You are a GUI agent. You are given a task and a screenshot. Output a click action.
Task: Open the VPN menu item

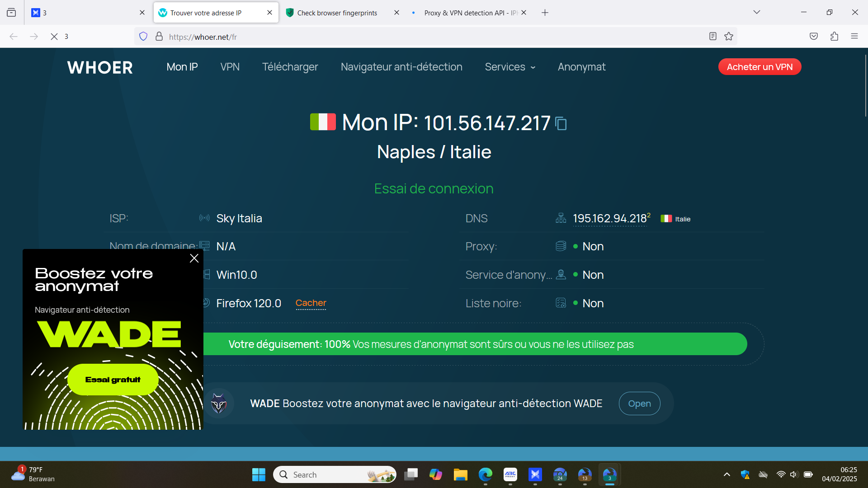pos(230,67)
